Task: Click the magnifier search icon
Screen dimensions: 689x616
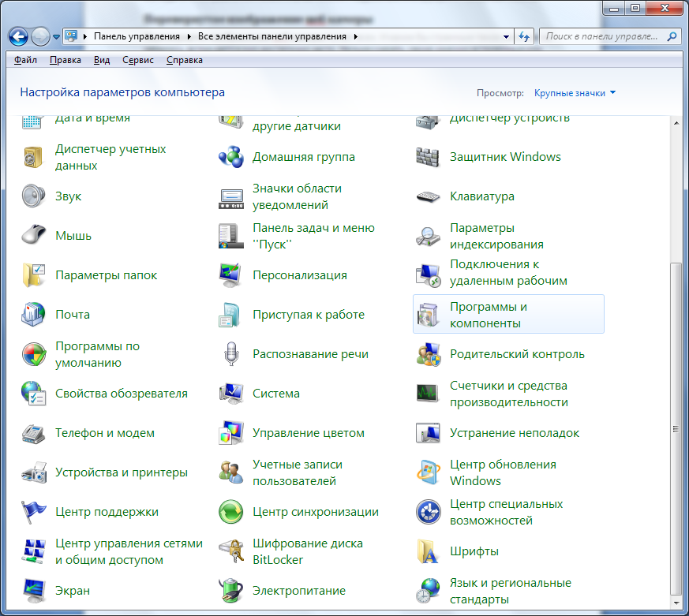Action: point(672,36)
